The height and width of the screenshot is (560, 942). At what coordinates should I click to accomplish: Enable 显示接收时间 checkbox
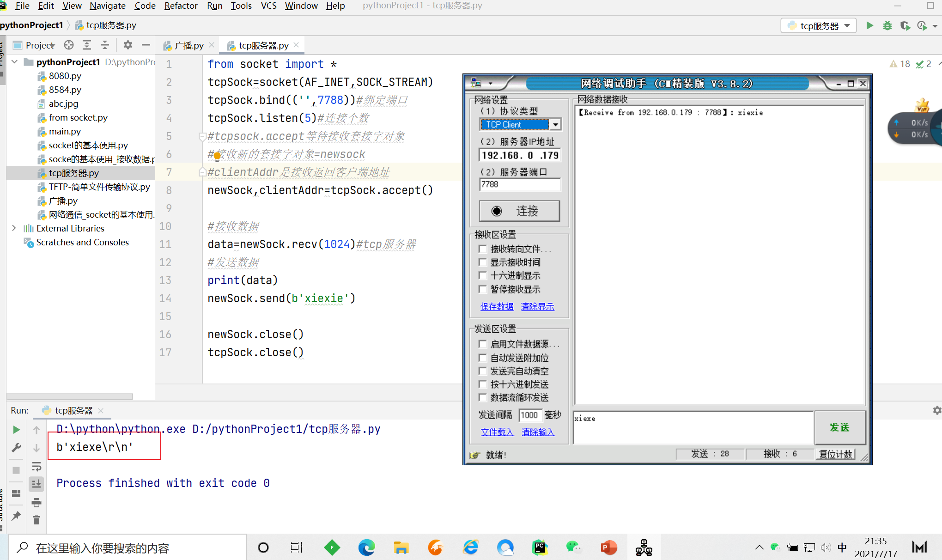[483, 262]
